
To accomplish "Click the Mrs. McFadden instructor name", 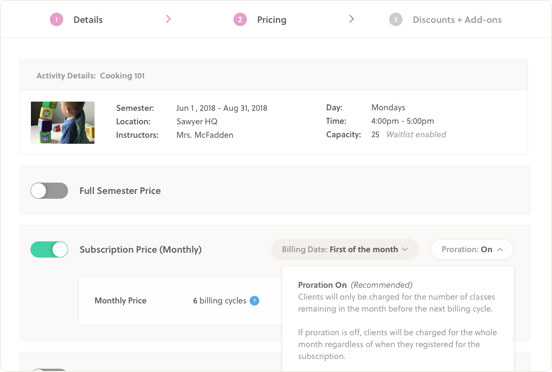I will [205, 135].
